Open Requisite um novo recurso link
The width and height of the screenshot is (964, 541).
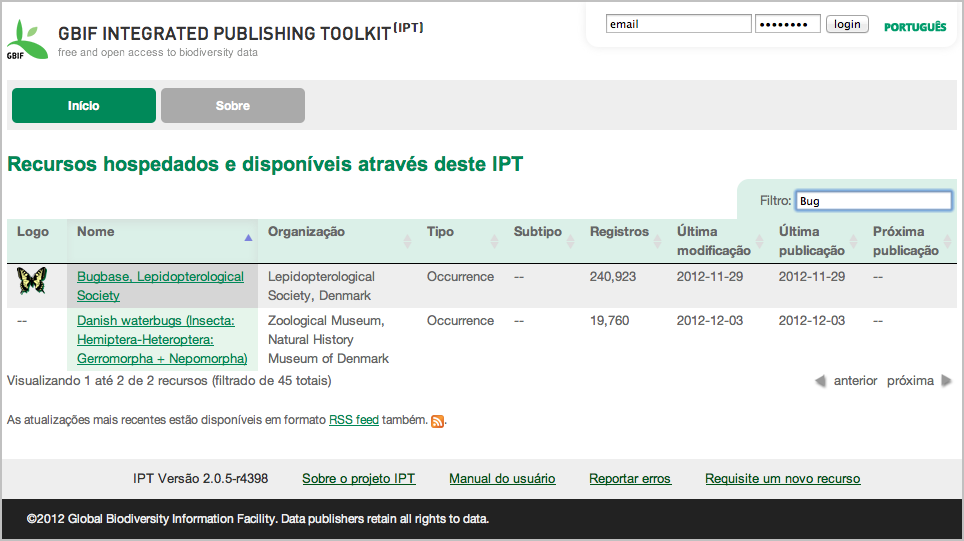pos(783,478)
